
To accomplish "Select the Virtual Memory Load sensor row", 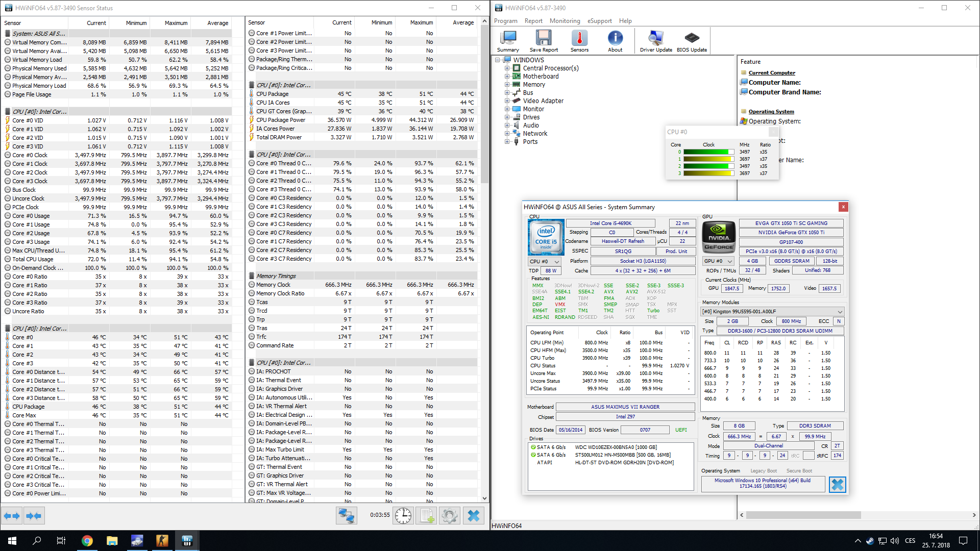I will pyautogui.click(x=117, y=60).
